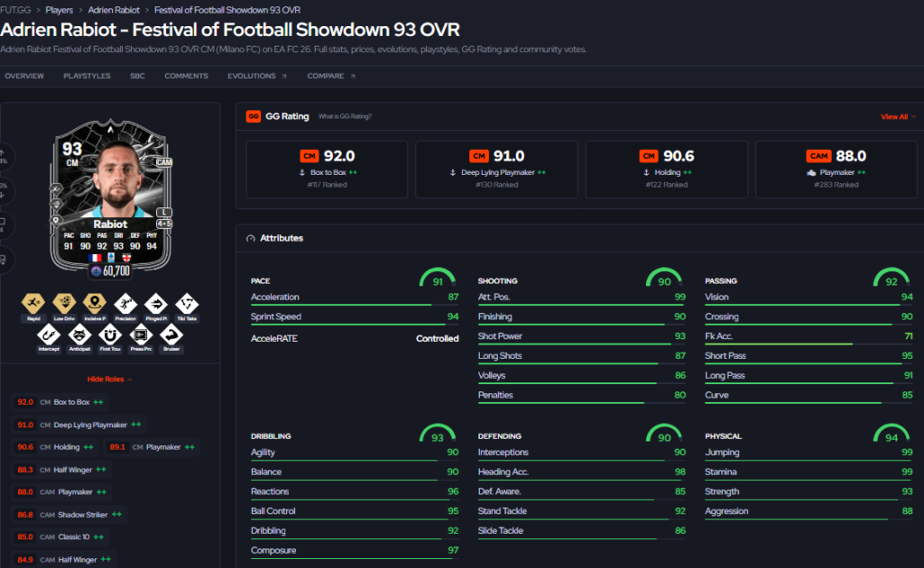Collapse roles with Hide Roles
This screenshot has height=568, width=924.
pyautogui.click(x=109, y=379)
